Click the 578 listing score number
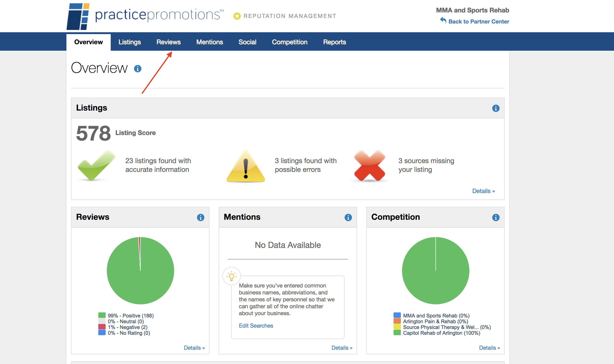Viewport: 614px width, 364px height. pos(93,133)
